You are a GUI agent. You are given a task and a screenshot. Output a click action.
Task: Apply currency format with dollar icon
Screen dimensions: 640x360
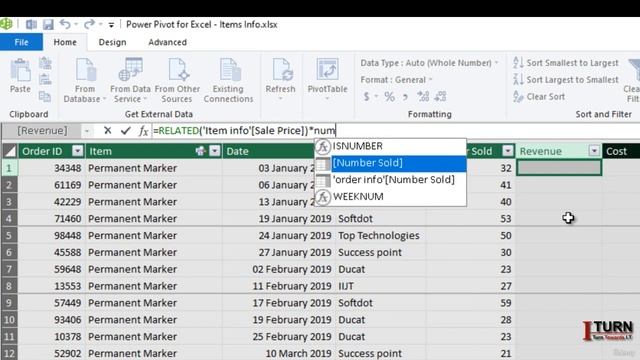[x=367, y=97]
